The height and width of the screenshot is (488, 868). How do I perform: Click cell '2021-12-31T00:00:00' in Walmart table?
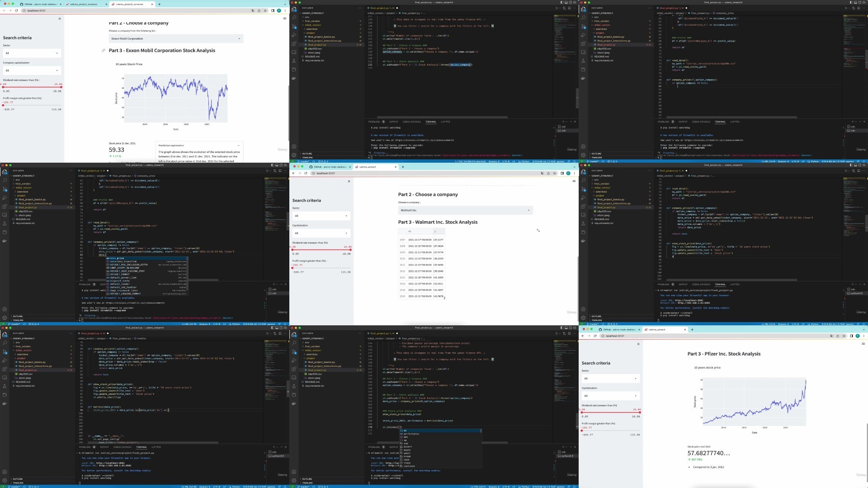click(419, 296)
